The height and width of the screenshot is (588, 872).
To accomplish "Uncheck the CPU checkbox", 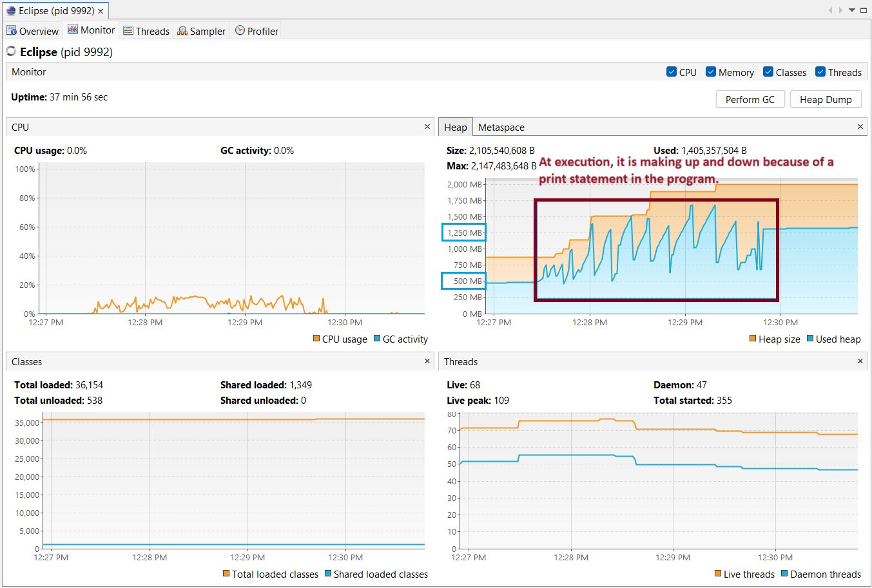I will click(x=672, y=72).
